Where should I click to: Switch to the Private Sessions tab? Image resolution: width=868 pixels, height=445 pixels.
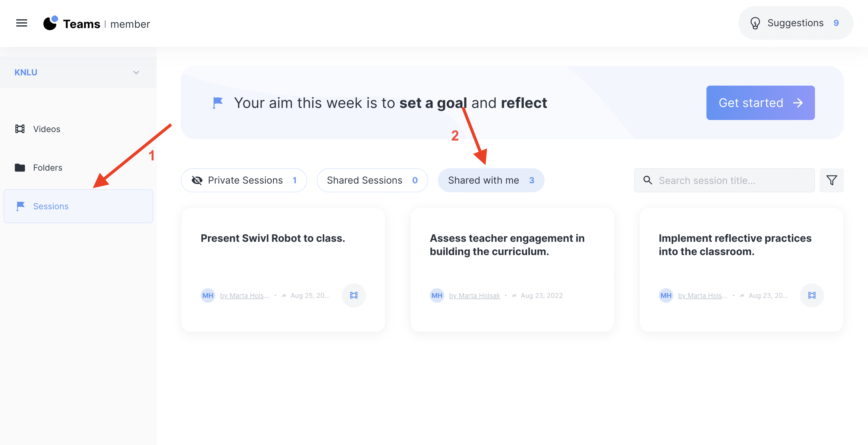244,180
